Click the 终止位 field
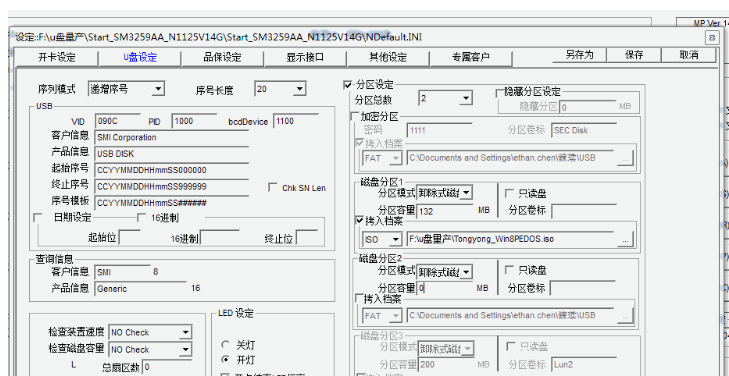Image resolution: width=729 pixels, height=376 pixels. point(307,238)
